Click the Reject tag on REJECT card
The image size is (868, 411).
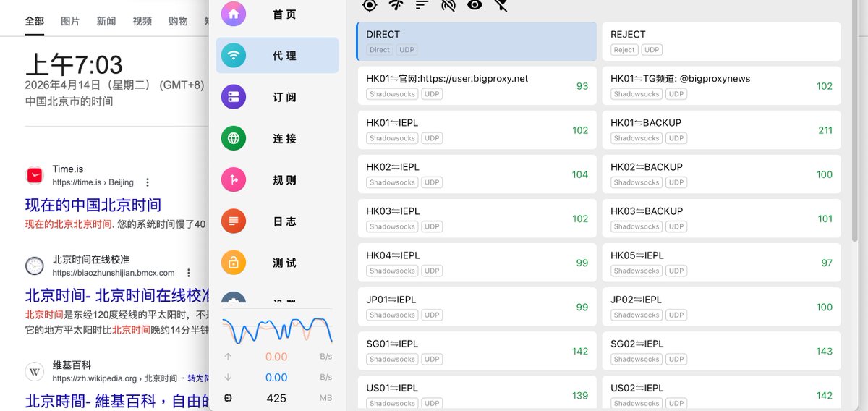[624, 50]
